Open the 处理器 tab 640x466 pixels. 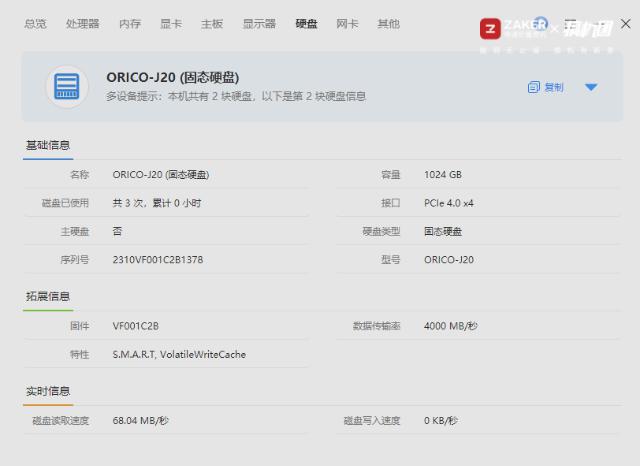coord(82,24)
